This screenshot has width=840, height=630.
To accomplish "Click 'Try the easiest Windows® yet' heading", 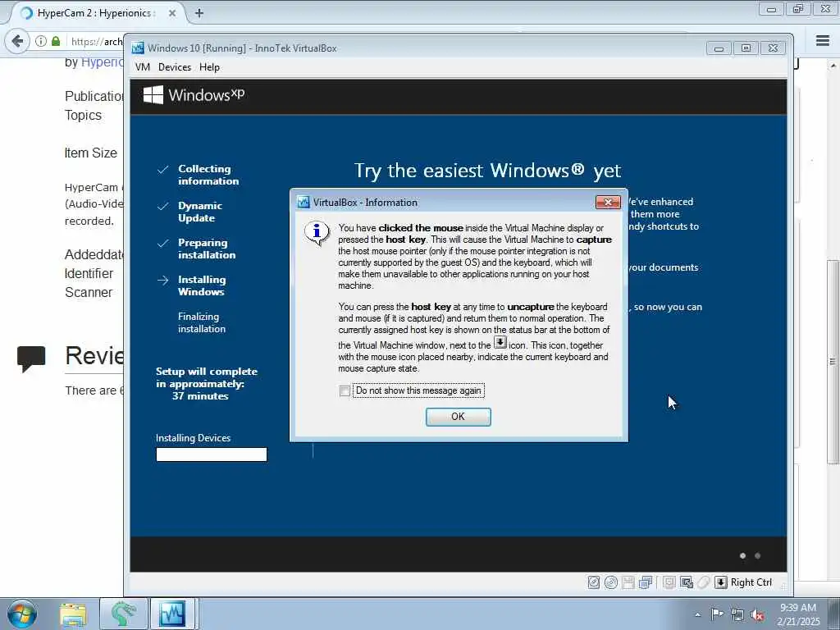I will (x=487, y=171).
